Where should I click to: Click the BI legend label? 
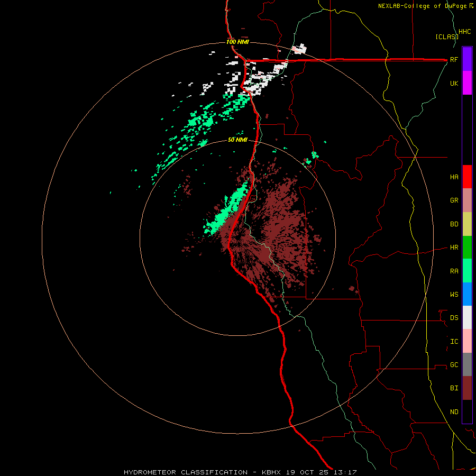[x=454, y=388]
